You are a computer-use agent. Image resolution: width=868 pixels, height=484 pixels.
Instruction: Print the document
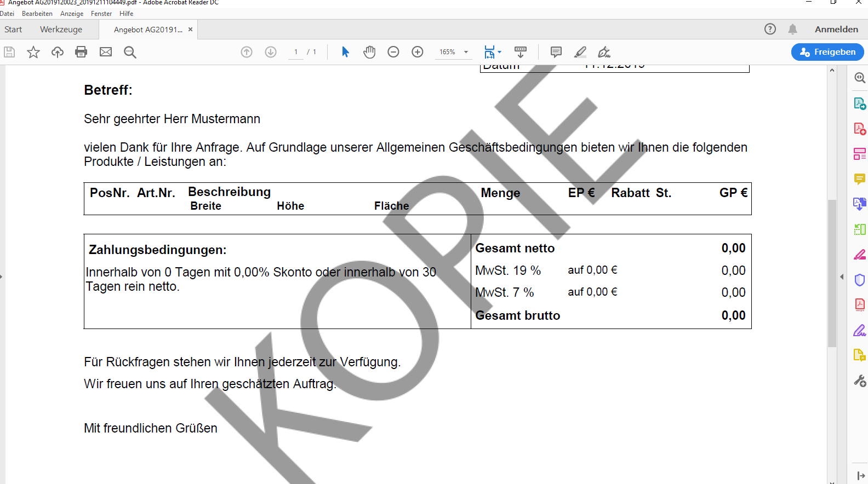(x=81, y=52)
